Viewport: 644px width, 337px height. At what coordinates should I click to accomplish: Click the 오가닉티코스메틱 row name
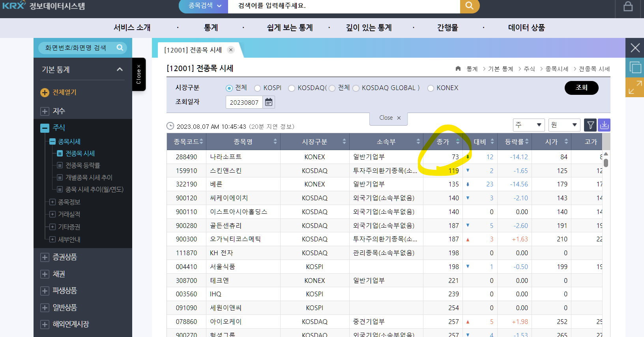tap(235, 239)
